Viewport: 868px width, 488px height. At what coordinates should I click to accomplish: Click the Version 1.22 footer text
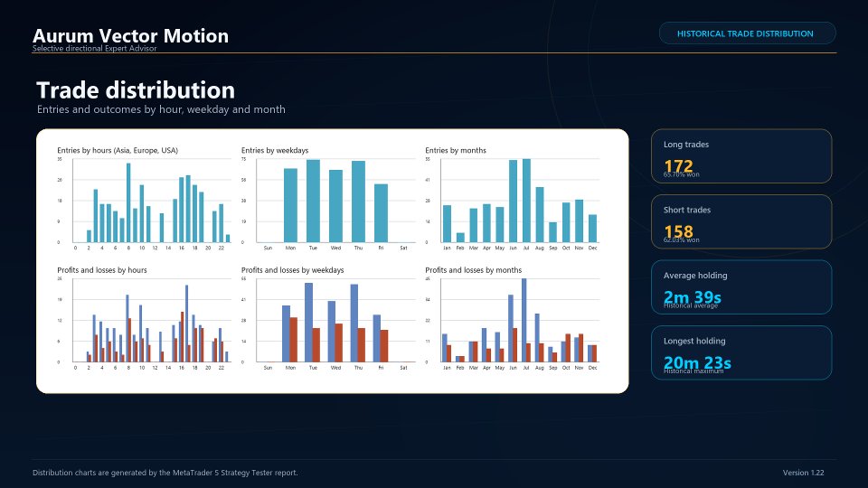pos(803,473)
